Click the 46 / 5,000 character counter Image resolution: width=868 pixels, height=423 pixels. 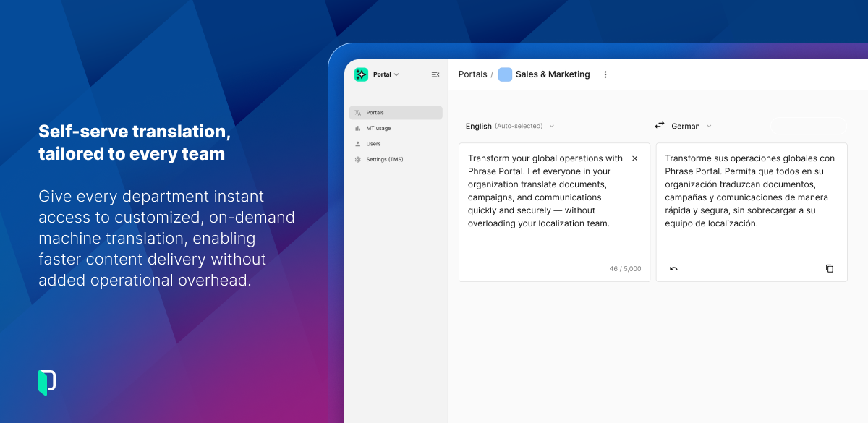coord(625,269)
